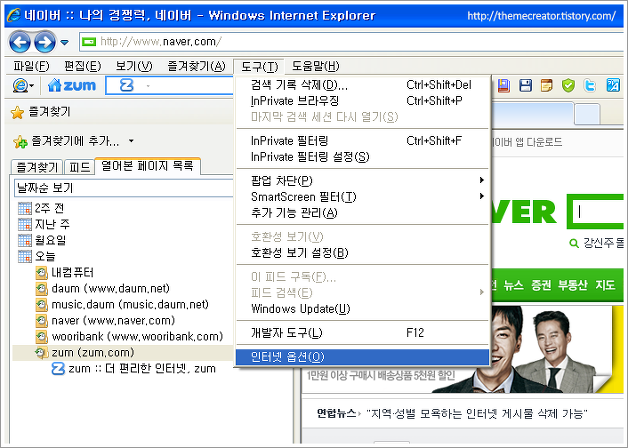This screenshot has height=448, width=628.
Task: Click the Twitter bird toolbar icon
Action: pyautogui.click(x=590, y=85)
